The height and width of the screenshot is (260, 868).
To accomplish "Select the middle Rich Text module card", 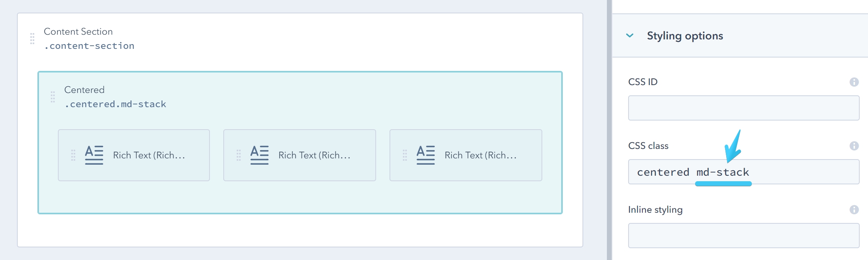I will point(299,155).
